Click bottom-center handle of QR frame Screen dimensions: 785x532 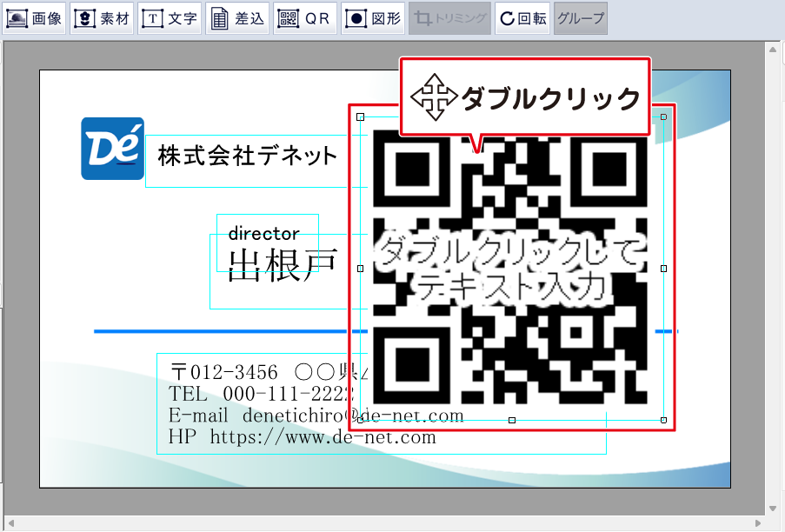[x=512, y=421]
